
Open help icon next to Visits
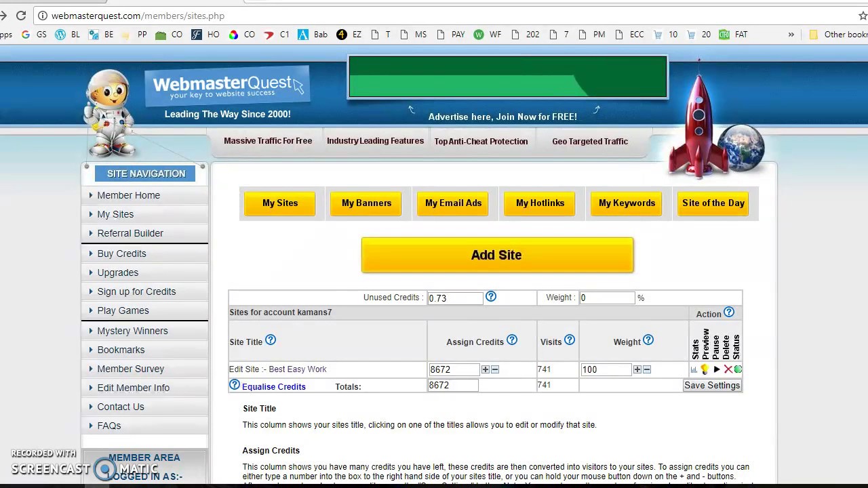coord(570,340)
